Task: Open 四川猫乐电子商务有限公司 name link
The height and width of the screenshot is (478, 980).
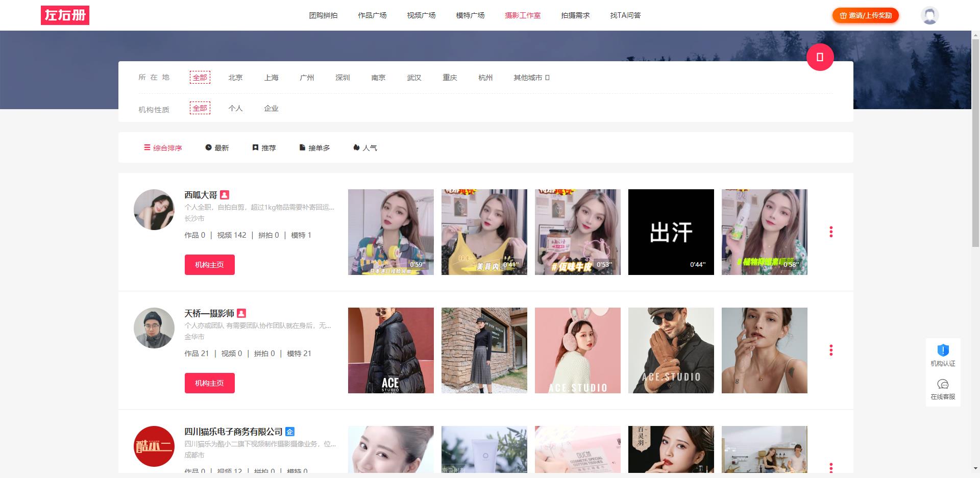Action: click(233, 432)
